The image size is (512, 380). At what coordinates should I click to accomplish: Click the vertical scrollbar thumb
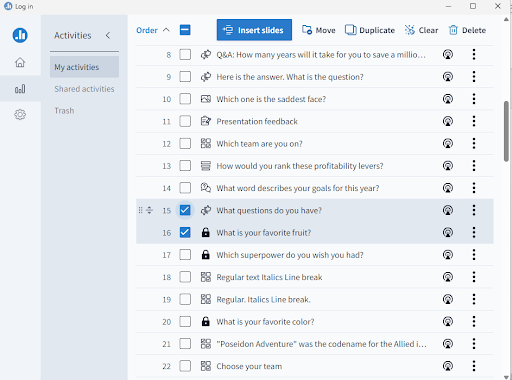click(506, 132)
